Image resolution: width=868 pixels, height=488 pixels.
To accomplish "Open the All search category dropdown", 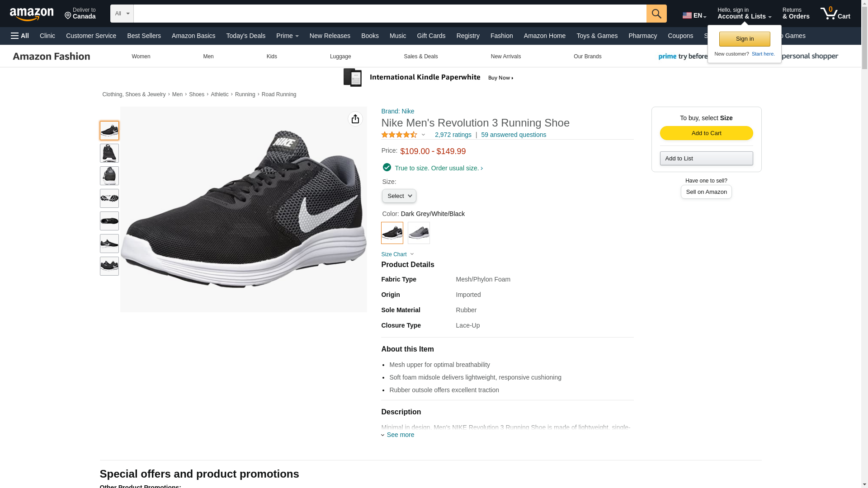I will (122, 14).
